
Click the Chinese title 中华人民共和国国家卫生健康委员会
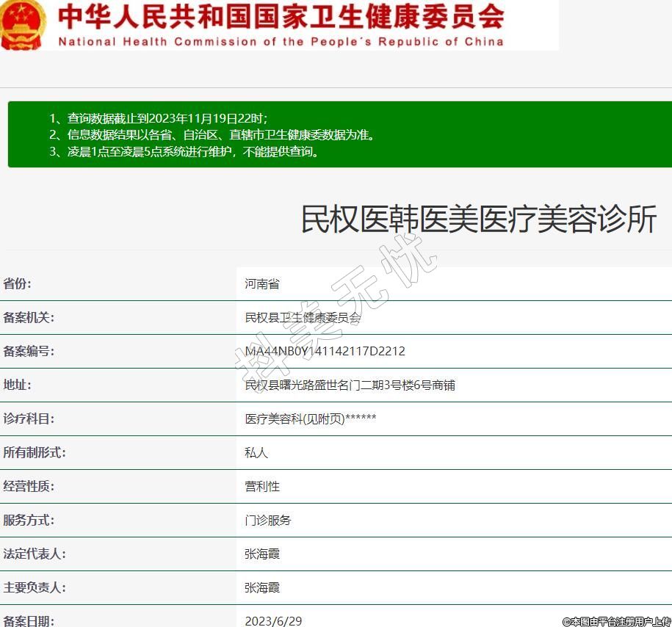pos(281,15)
